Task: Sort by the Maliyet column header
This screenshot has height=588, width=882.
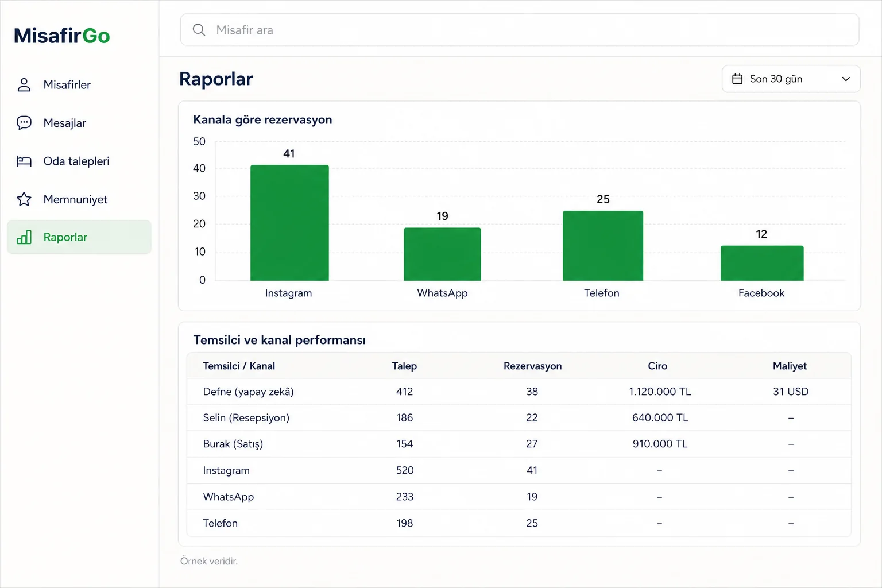Action: tap(790, 366)
